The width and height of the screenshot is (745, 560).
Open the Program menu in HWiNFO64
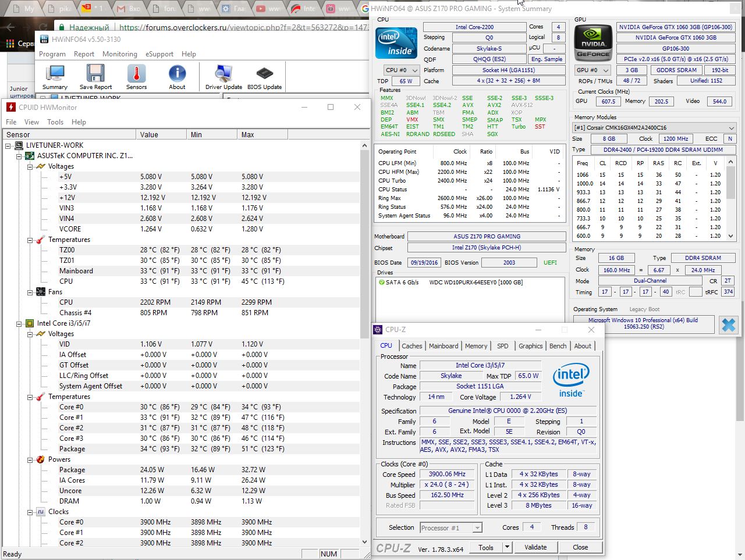coord(52,54)
